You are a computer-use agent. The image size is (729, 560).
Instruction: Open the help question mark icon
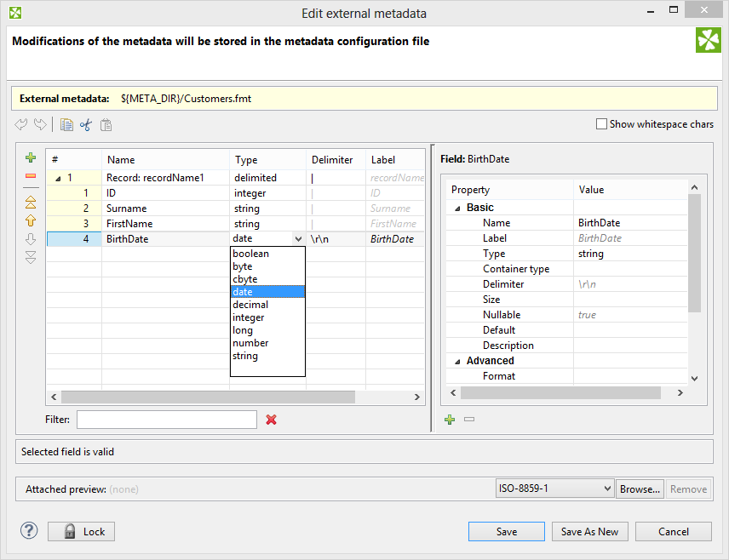(x=29, y=531)
